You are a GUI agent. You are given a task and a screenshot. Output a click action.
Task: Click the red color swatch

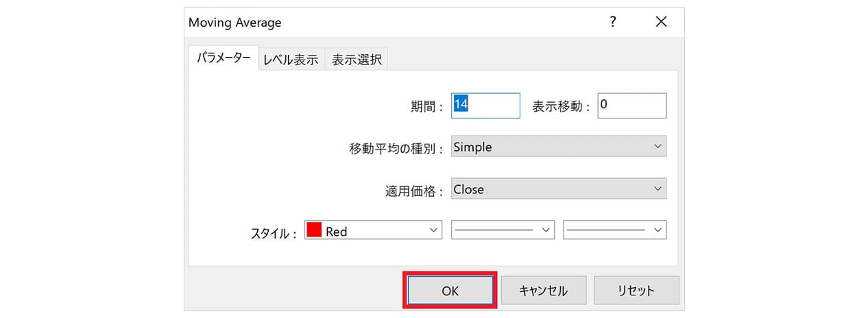pyautogui.click(x=315, y=231)
